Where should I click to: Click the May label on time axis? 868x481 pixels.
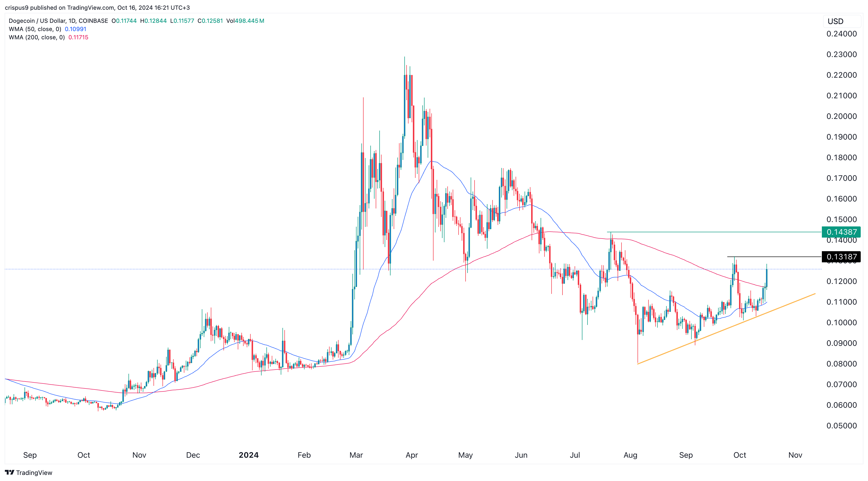[x=465, y=455]
